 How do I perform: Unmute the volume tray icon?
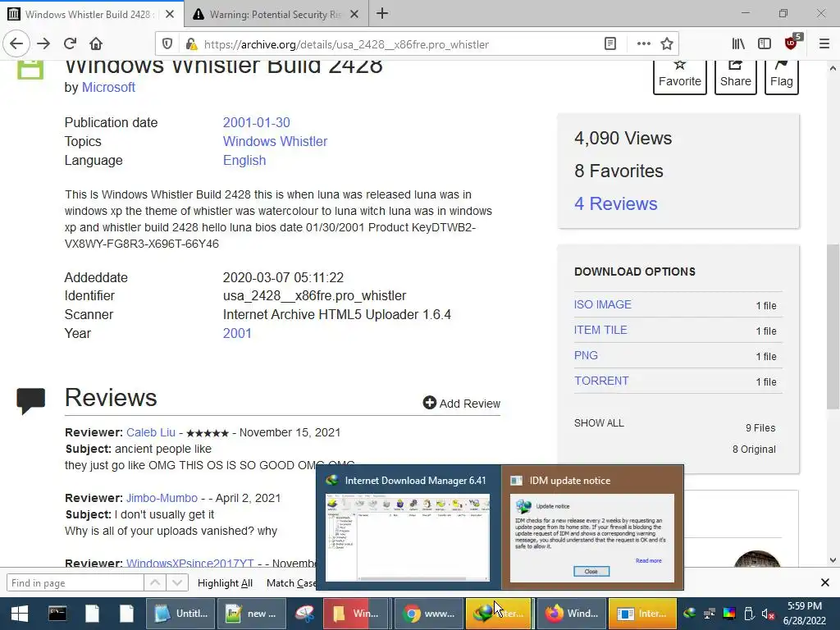[x=768, y=614]
